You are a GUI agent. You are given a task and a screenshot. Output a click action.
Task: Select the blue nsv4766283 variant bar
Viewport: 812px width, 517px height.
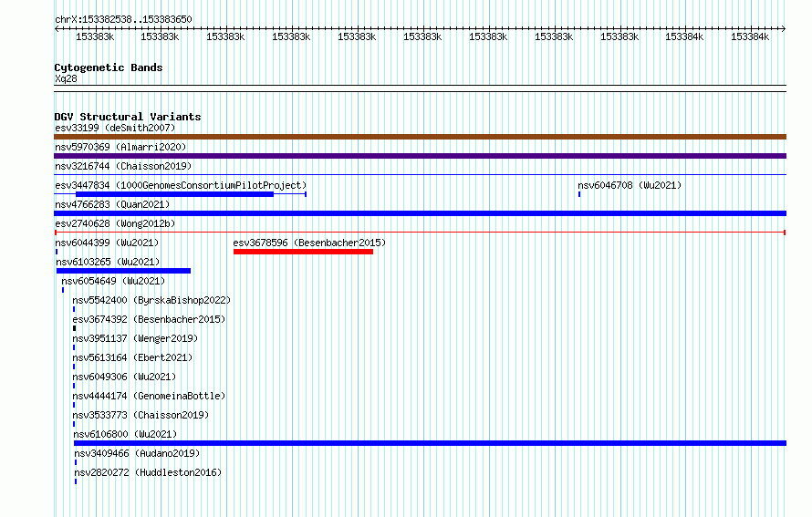(420, 213)
